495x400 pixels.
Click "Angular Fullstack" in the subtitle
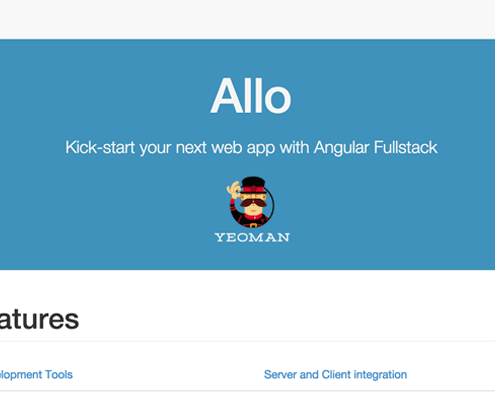pyautogui.click(x=376, y=148)
